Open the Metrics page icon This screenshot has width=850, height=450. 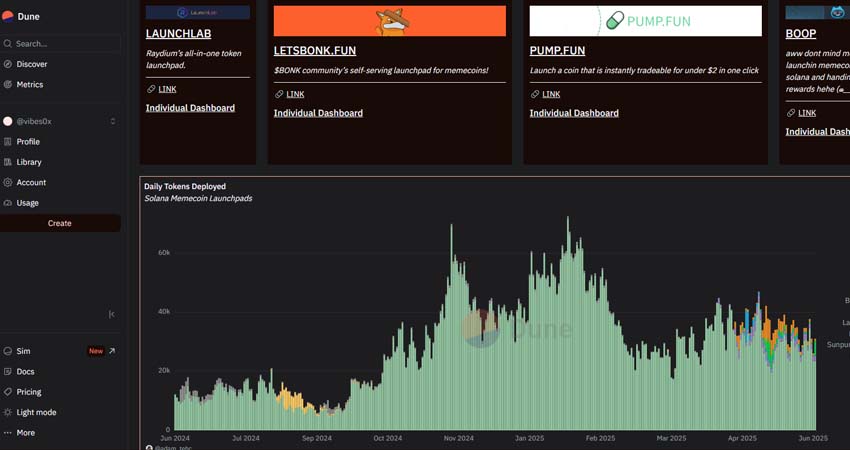tap(8, 85)
